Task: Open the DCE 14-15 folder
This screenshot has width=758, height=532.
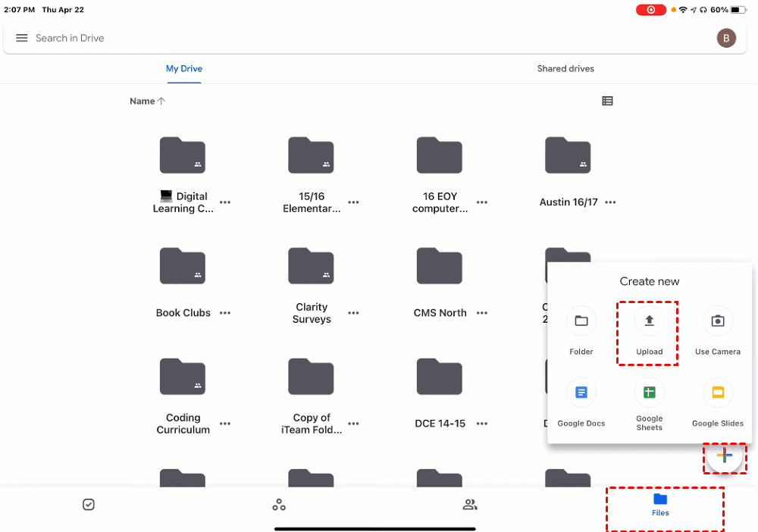Action: (x=440, y=377)
